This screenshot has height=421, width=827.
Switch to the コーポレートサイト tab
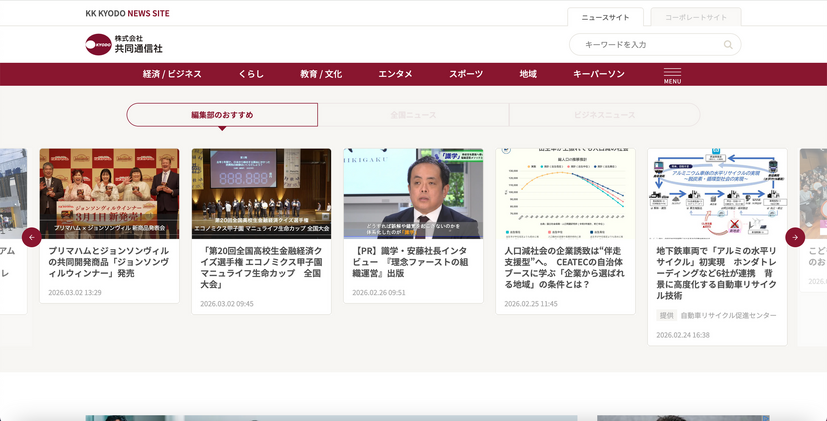point(696,17)
